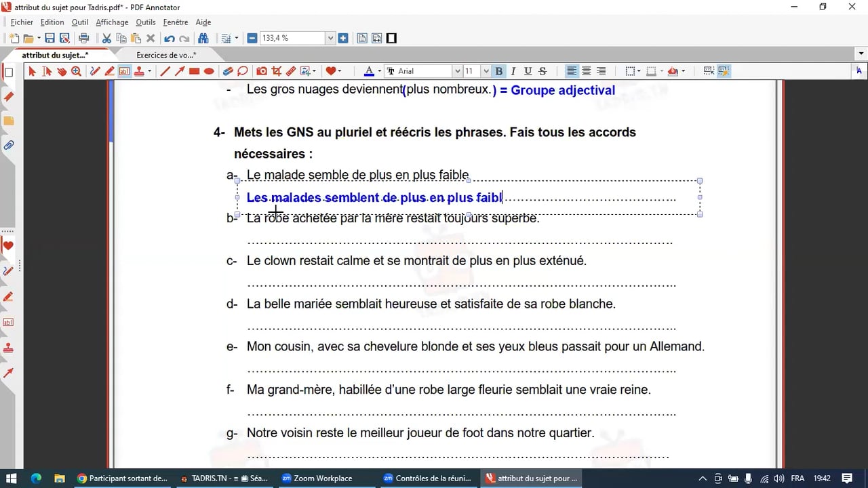Switch to full screen mode icon

tap(391, 39)
